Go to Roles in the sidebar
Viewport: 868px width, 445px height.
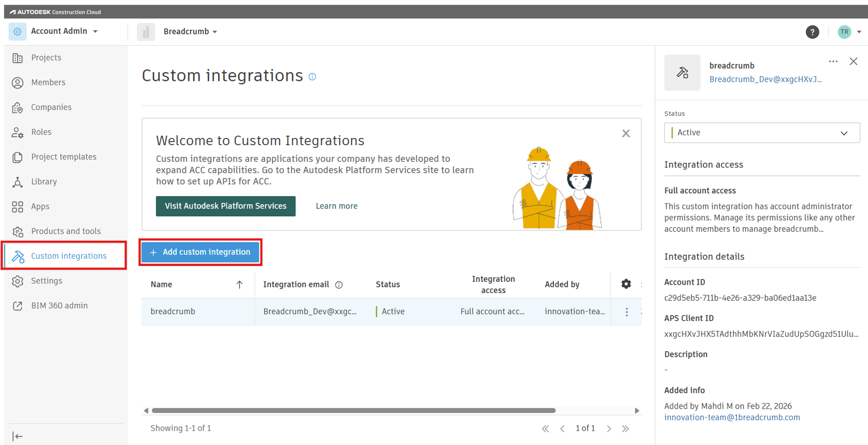(x=41, y=132)
